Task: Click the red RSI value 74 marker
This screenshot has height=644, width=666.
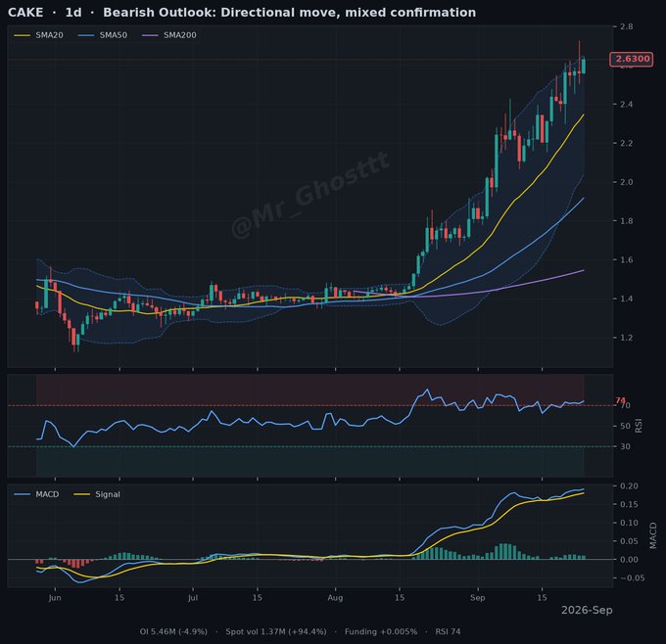Action: (x=620, y=400)
